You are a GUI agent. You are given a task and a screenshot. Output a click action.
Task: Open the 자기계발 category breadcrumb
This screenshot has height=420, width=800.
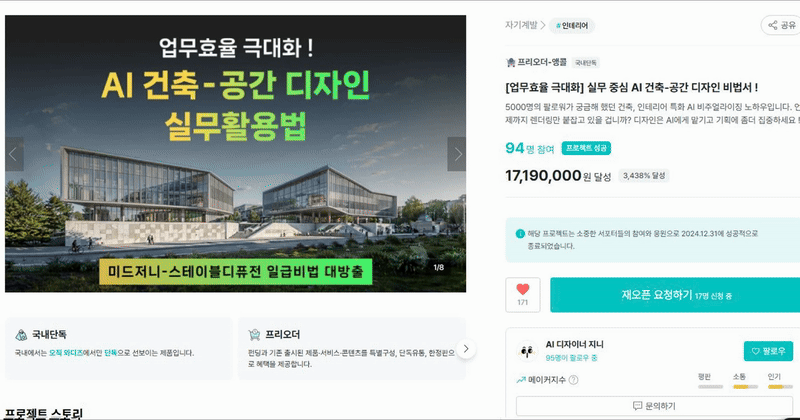[x=521, y=25]
